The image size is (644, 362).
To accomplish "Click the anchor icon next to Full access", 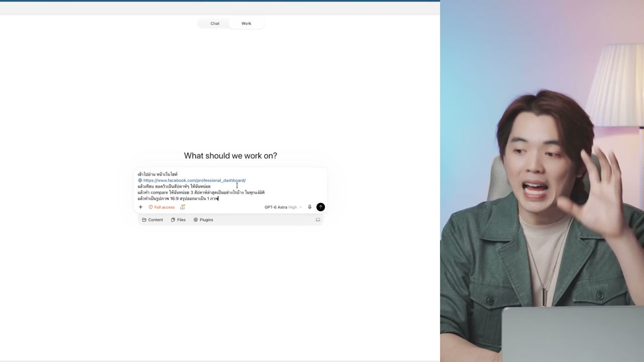I will point(183,207).
